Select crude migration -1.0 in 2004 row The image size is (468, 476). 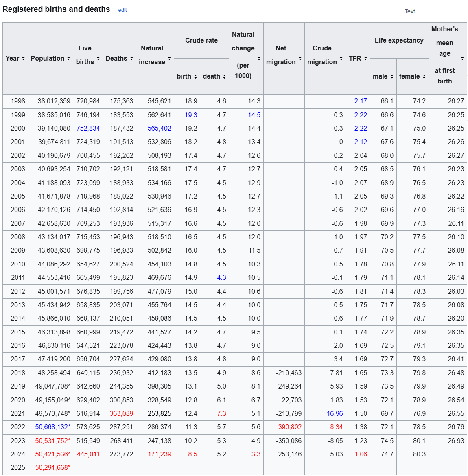pyautogui.click(x=337, y=183)
